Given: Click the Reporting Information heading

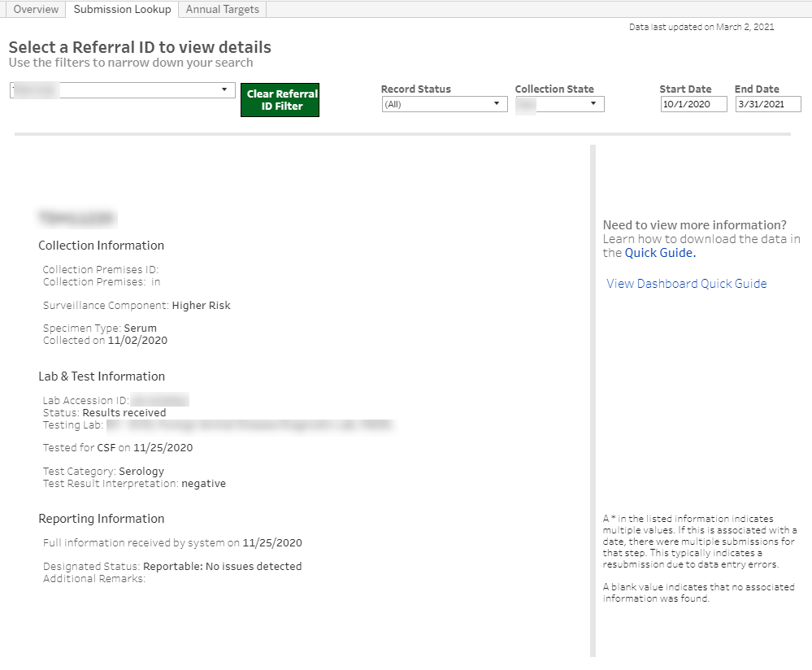Looking at the screenshot, I should pos(101,519).
